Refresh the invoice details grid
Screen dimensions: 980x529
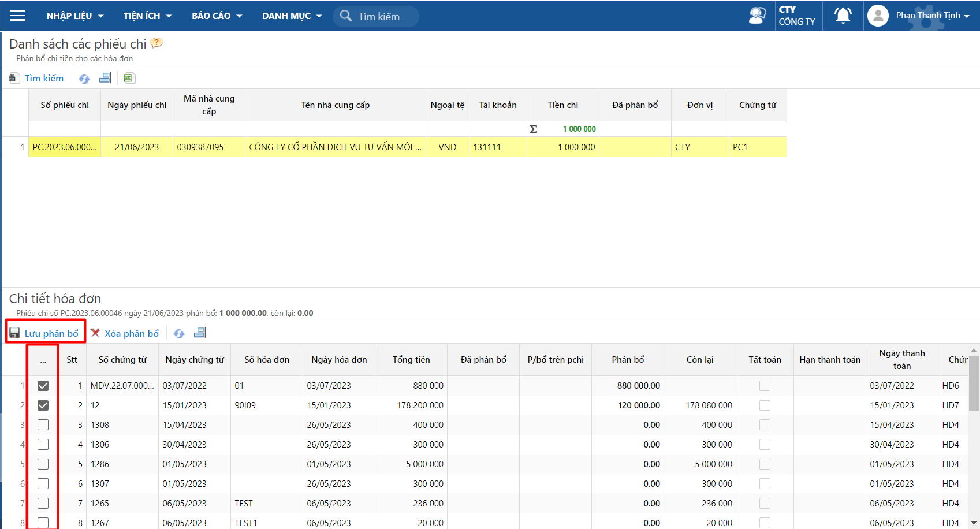point(179,333)
